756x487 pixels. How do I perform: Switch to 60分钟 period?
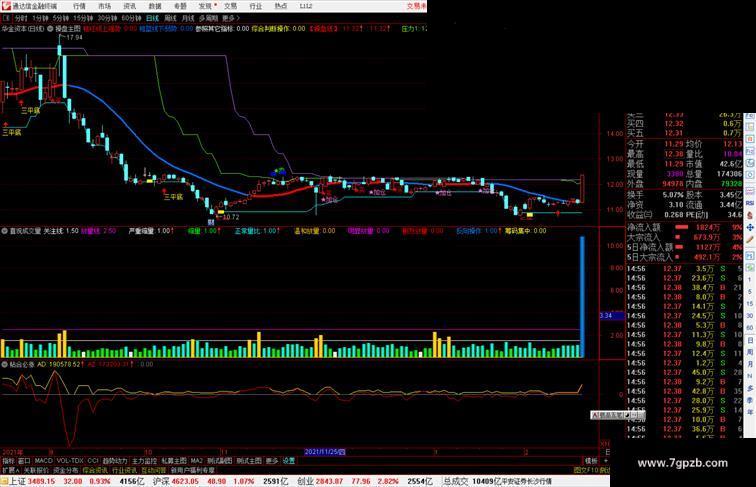131,18
